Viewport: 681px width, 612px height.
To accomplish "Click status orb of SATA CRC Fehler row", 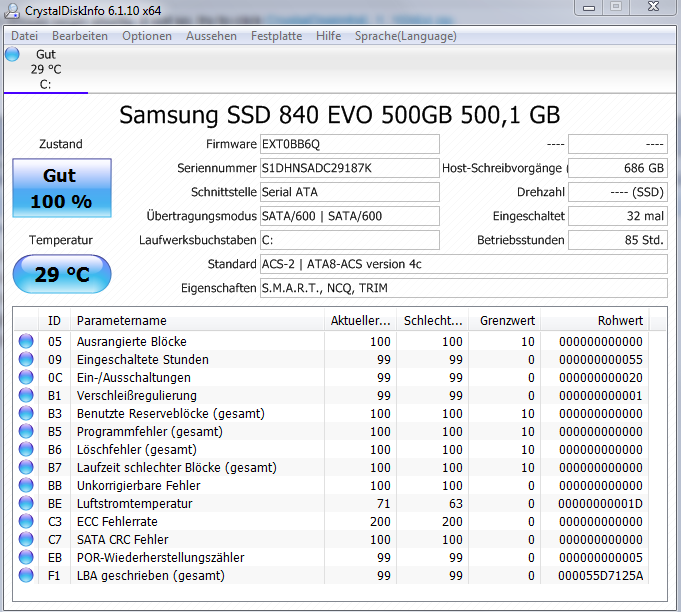I will point(26,539).
